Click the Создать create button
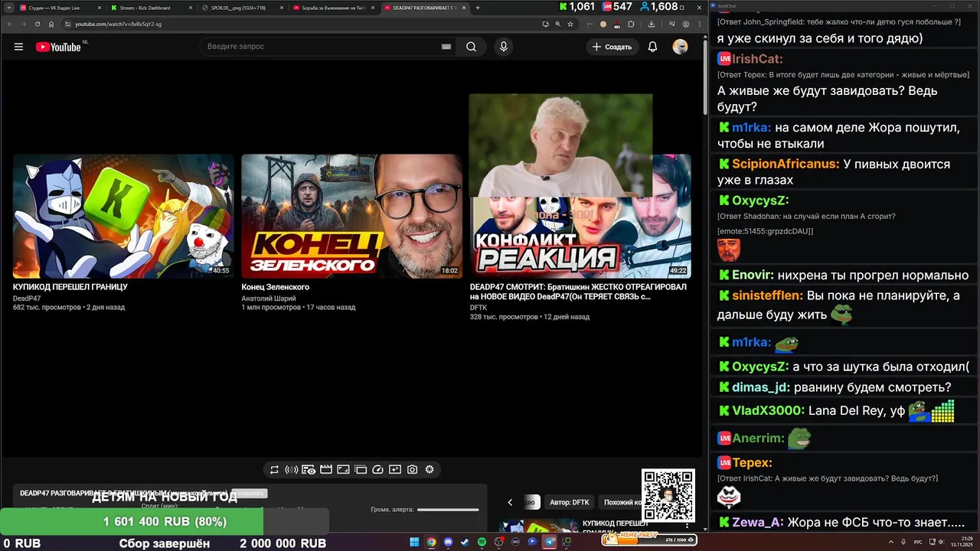Image resolution: width=980 pixels, height=551 pixels. click(612, 47)
